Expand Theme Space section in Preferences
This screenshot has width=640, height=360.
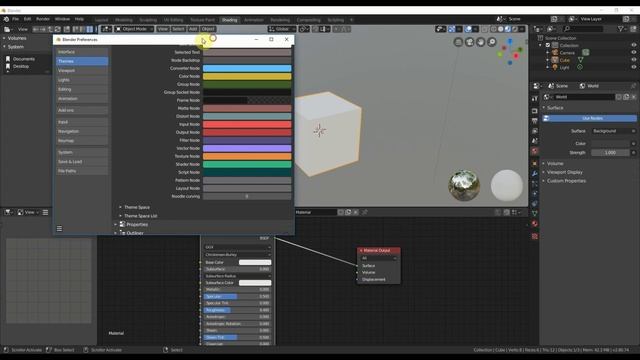137,207
